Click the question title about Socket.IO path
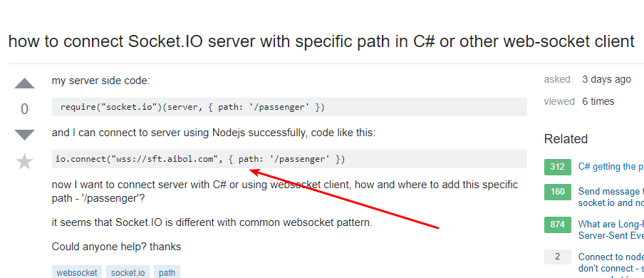The image size is (644, 278). (x=321, y=41)
